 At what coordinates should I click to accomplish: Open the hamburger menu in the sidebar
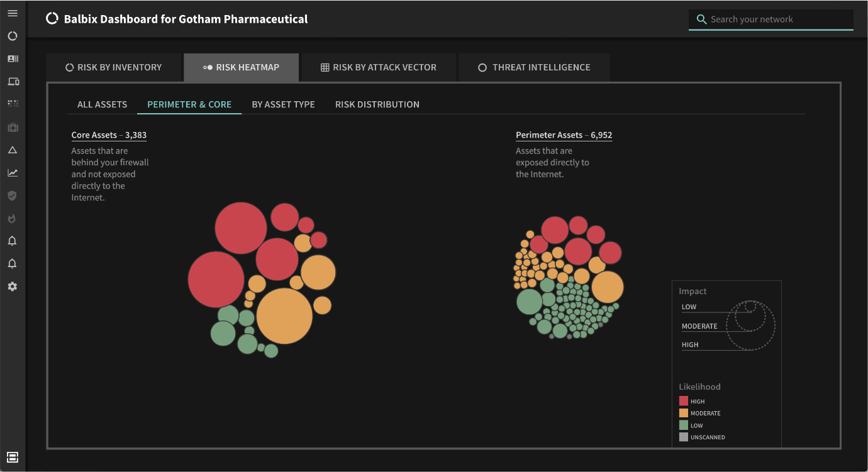click(13, 13)
